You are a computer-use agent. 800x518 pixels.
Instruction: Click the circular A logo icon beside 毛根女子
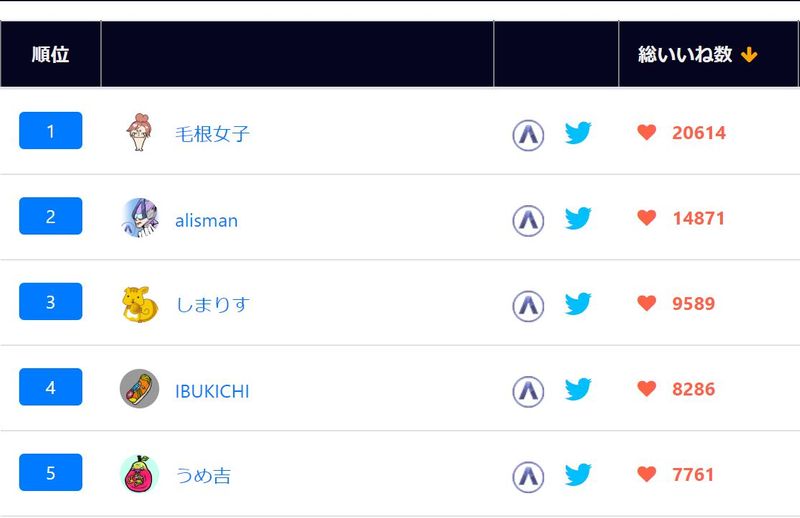528,134
